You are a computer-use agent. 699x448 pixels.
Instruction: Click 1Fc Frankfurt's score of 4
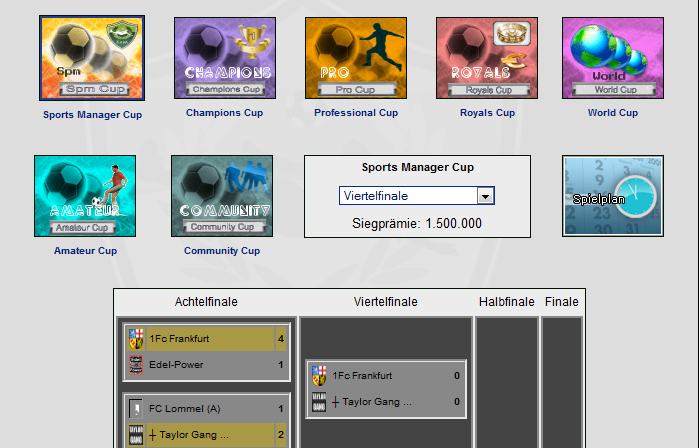pyautogui.click(x=281, y=339)
